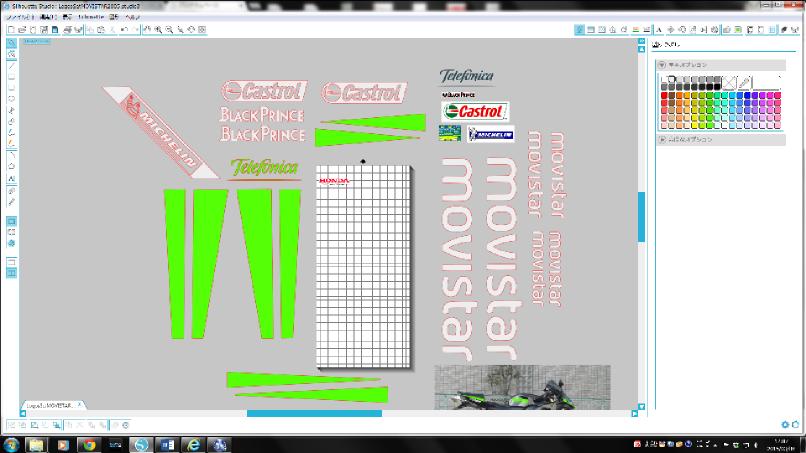Undo the last action
806x453 pixels.
(124, 30)
